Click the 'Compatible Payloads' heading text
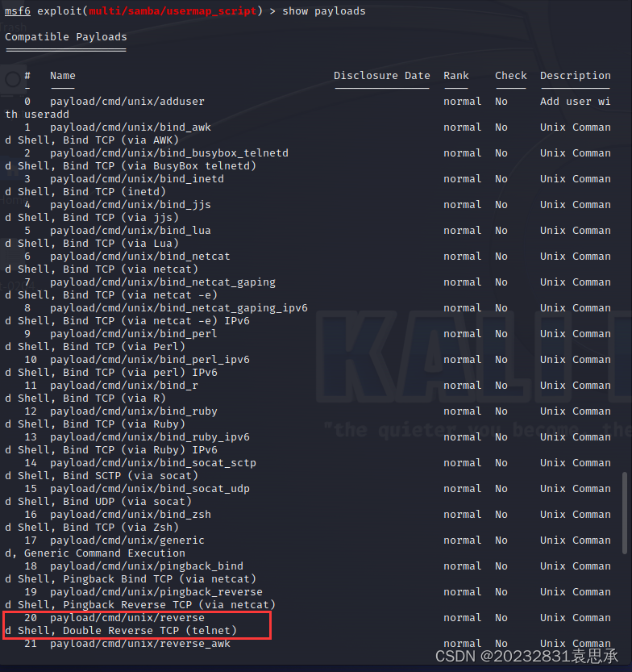 point(66,37)
